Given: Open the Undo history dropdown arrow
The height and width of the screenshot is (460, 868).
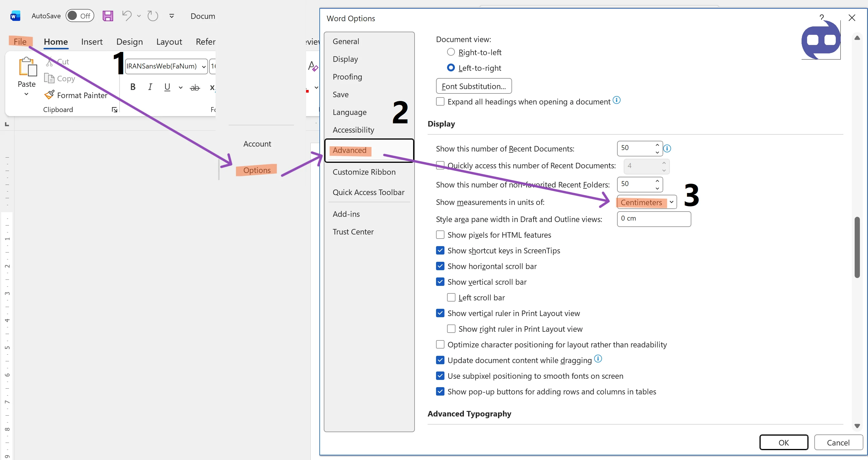Looking at the screenshot, I should (139, 16).
